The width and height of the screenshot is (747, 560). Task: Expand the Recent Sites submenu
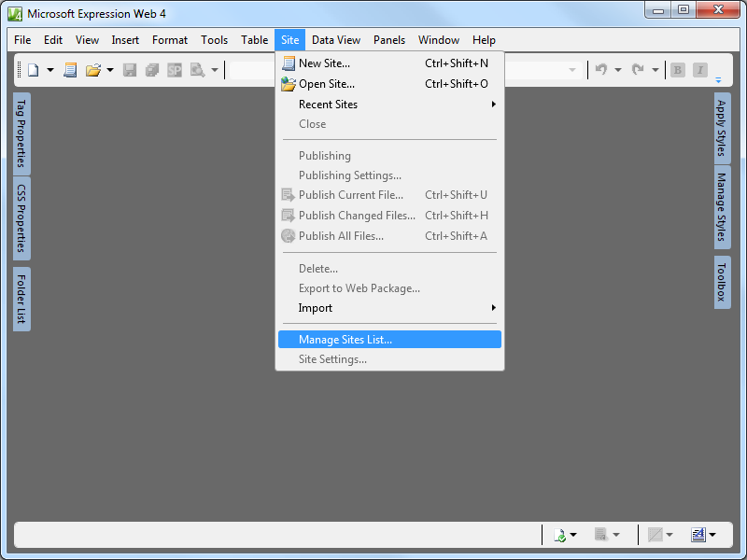click(389, 105)
